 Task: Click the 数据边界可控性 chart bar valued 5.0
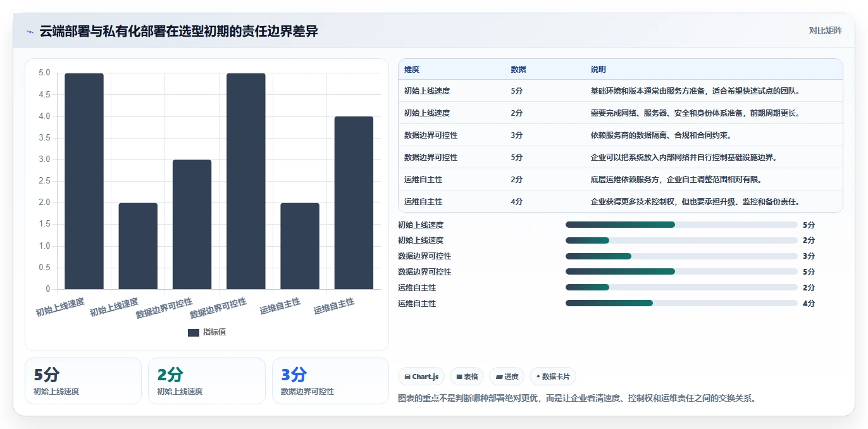coord(246,181)
